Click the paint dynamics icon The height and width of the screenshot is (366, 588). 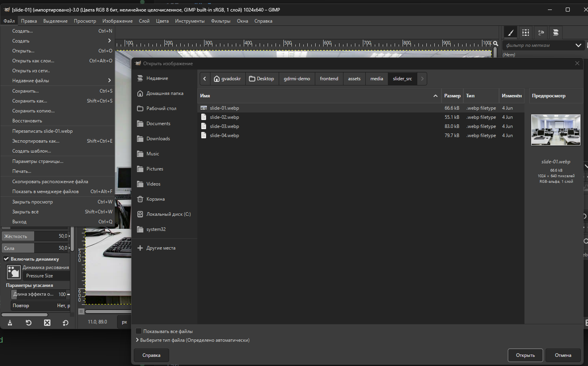coord(13,272)
